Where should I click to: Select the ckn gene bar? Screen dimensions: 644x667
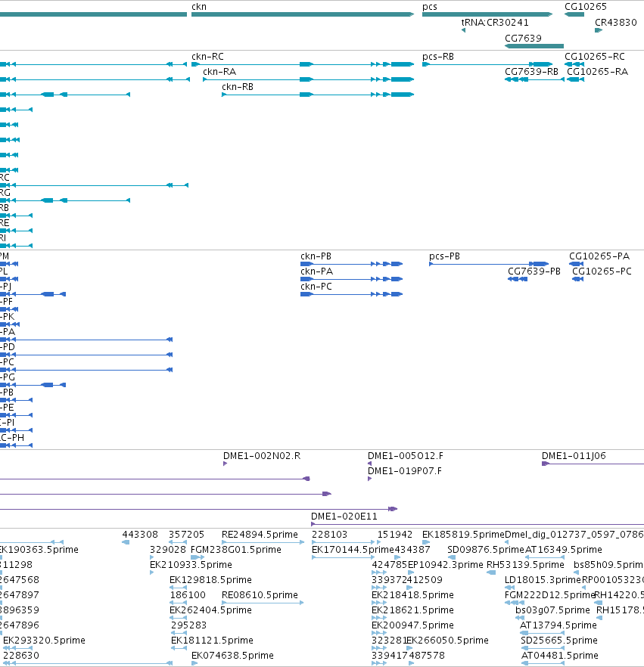point(303,14)
